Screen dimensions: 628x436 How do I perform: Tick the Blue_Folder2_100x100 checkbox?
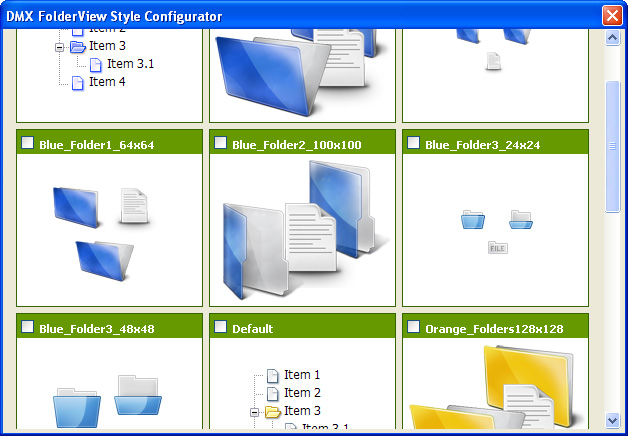pos(220,143)
